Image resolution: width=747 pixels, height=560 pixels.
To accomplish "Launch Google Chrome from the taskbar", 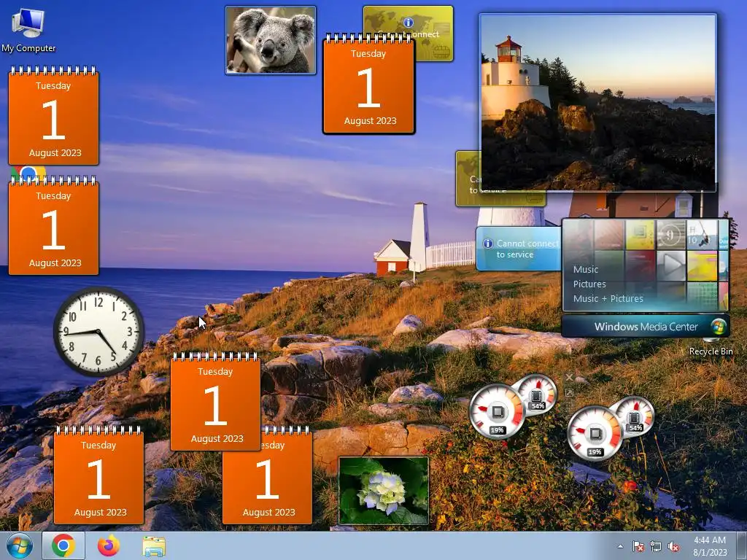I will click(63, 545).
